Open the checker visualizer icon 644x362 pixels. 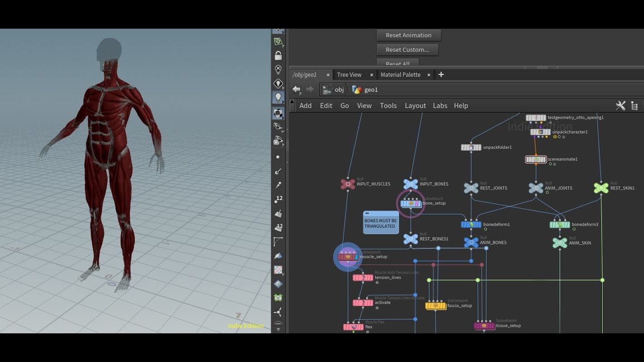[x=278, y=270]
